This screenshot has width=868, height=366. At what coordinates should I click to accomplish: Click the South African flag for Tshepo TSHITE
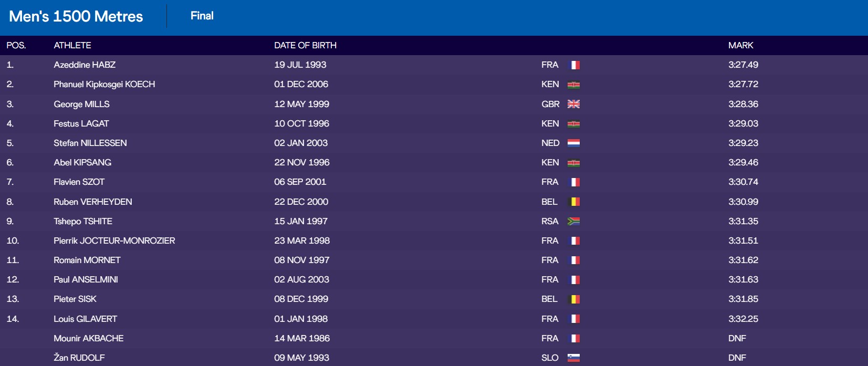[574, 221]
